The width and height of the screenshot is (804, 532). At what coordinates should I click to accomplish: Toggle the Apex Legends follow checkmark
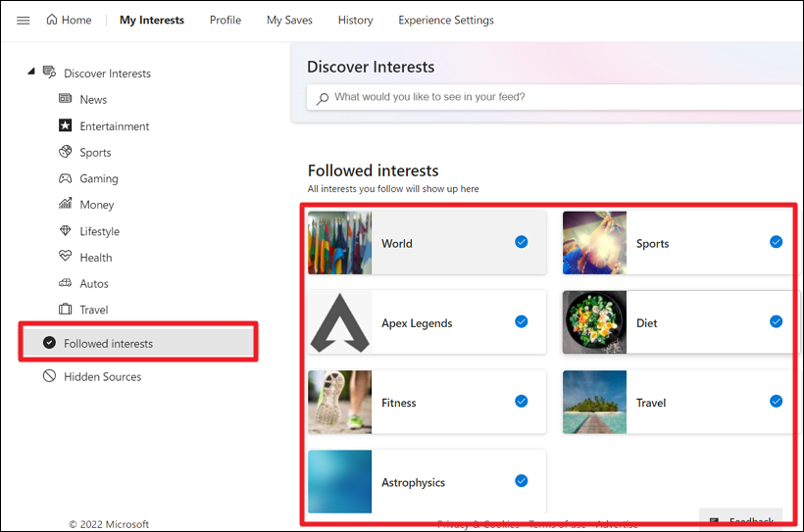coord(522,321)
